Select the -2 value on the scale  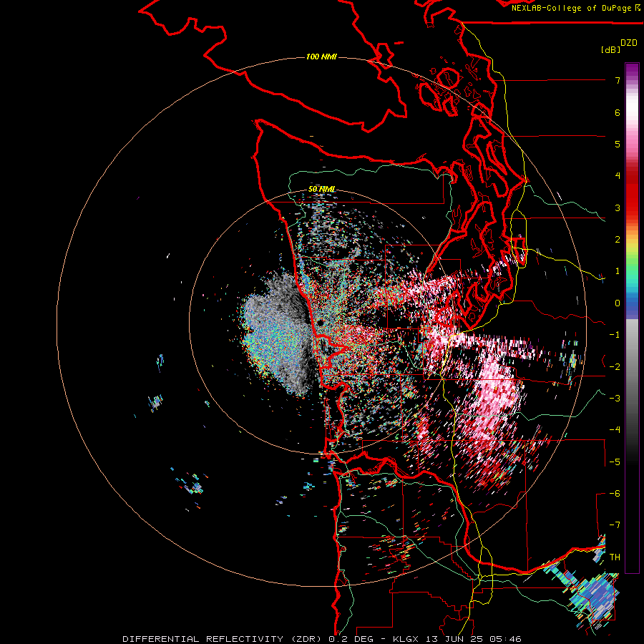(615, 366)
